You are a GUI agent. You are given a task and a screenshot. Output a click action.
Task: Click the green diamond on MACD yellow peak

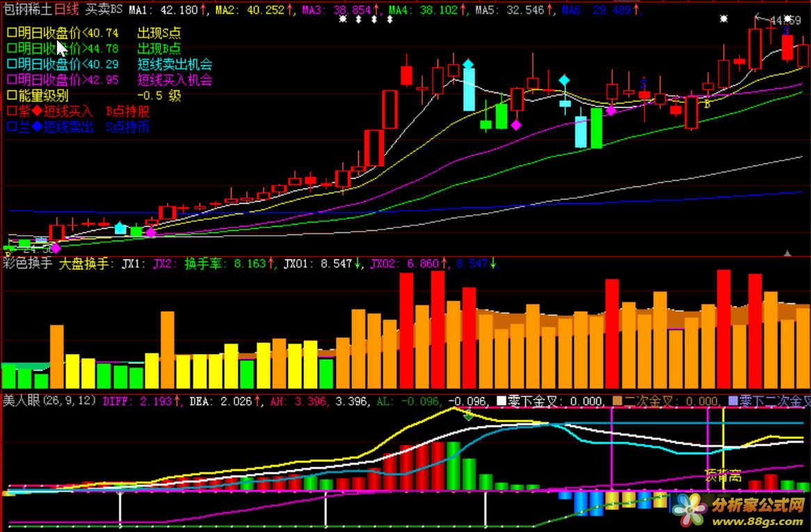[x=469, y=417]
